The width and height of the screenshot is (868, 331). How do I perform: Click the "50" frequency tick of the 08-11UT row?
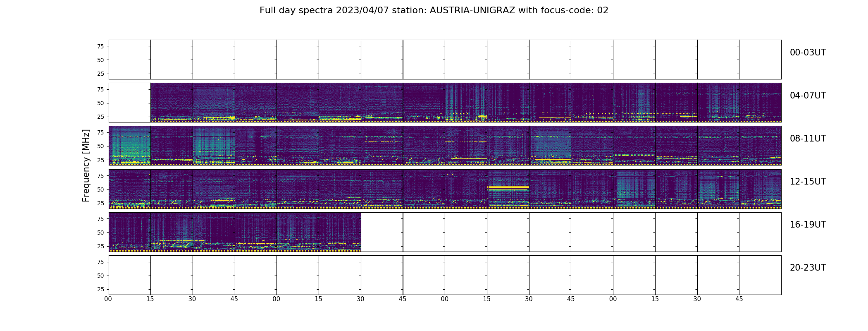pyautogui.click(x=100, y=146)
